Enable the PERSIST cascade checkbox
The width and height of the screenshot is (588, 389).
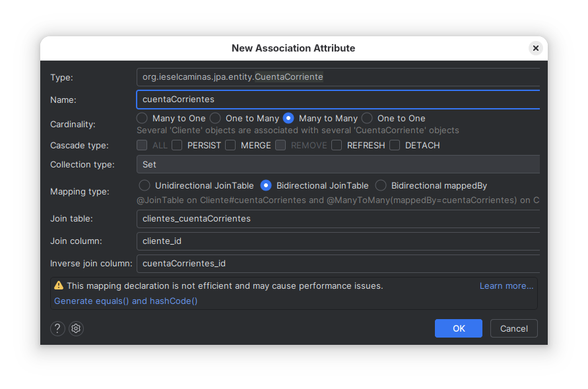[x=177, y=145]
